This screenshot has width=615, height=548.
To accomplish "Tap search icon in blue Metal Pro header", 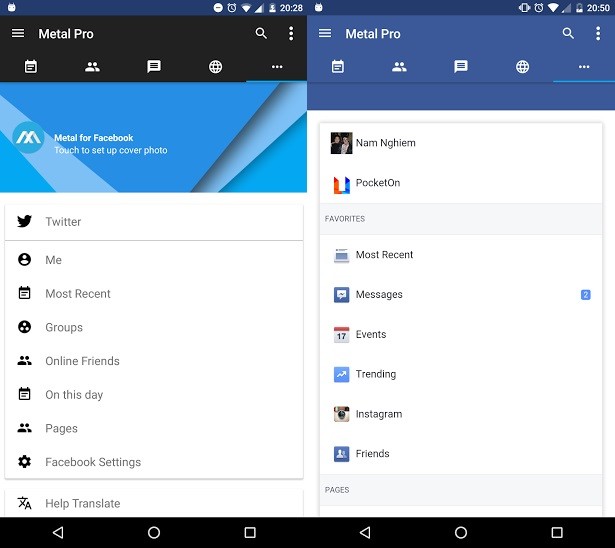I will pos(568,33).
